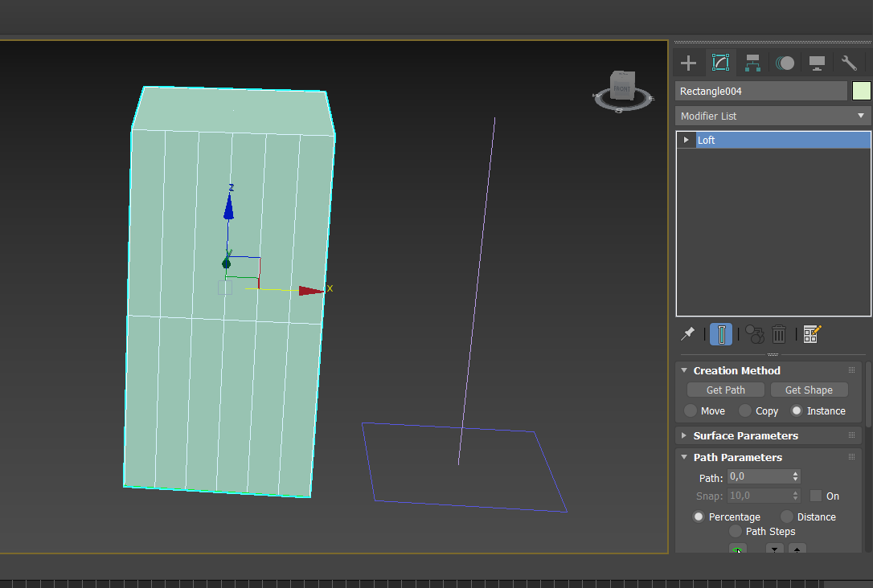This screenshot has width=873, height=588.
Task: Expand the Surface Parameters rollout
Action: [x=745, y=435]
